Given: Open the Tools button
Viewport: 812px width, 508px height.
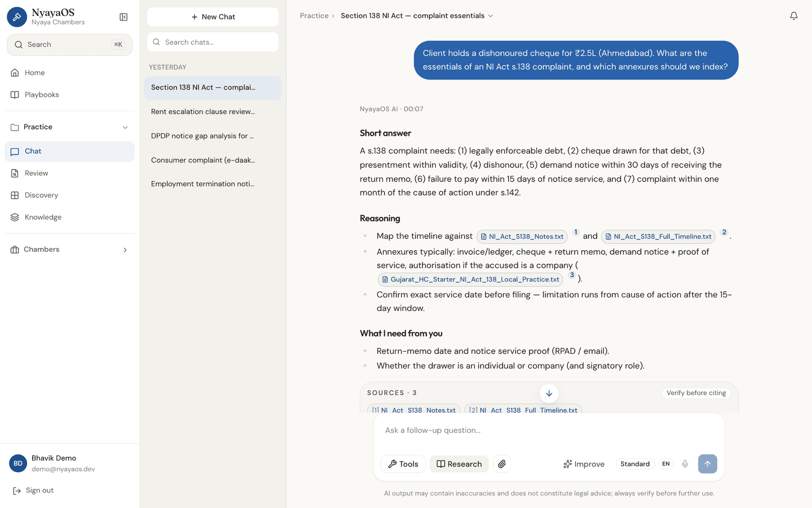Looking at the screenshot, I should (403, 464).
